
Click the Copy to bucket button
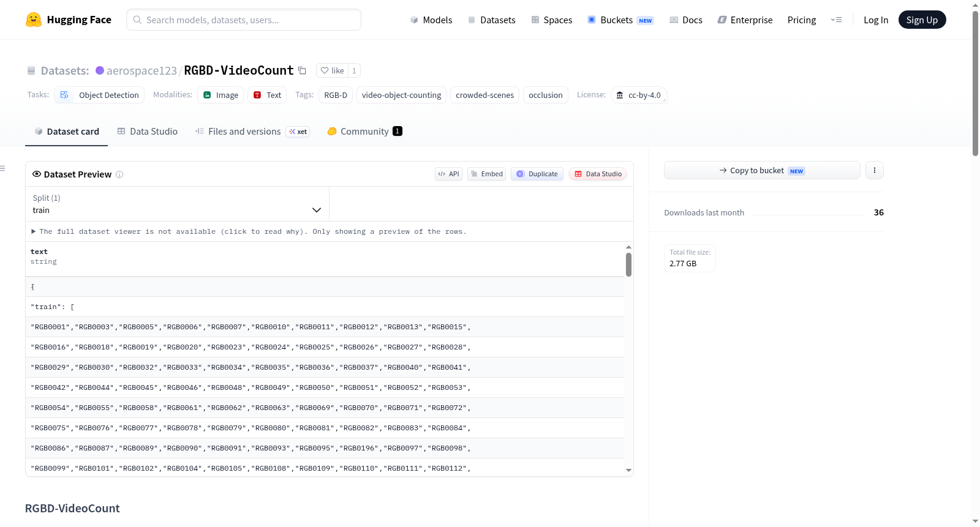[x=762, y=170]
